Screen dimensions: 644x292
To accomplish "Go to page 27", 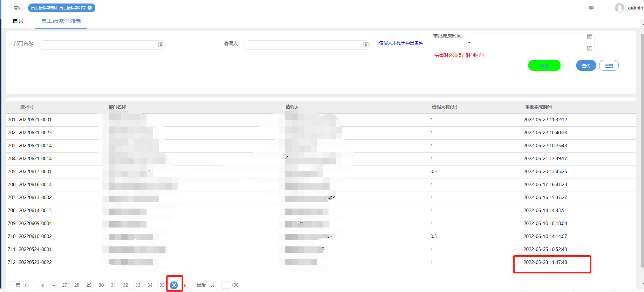I will coord(65,285).
